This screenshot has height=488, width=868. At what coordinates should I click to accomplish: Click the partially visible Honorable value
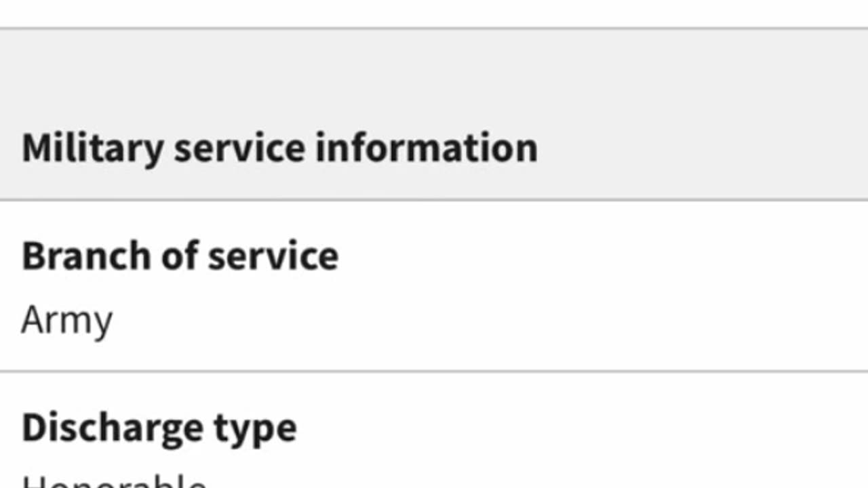click(x=114, y=481)
